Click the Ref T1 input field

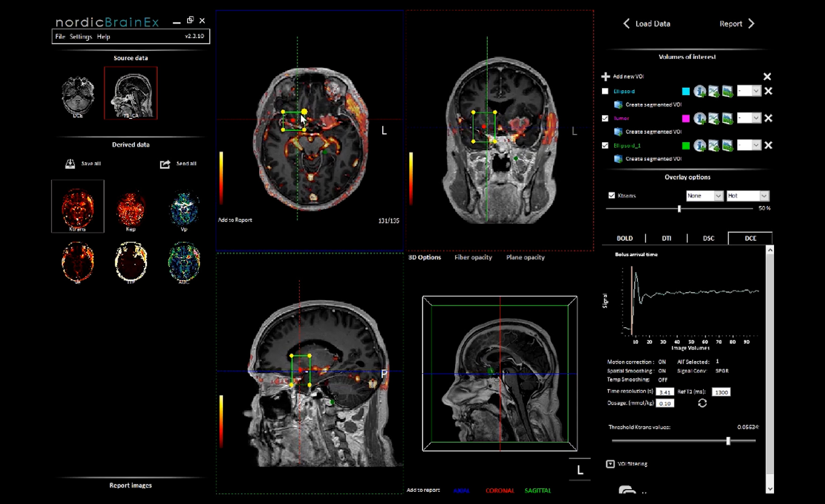click(x=721, y=392)
